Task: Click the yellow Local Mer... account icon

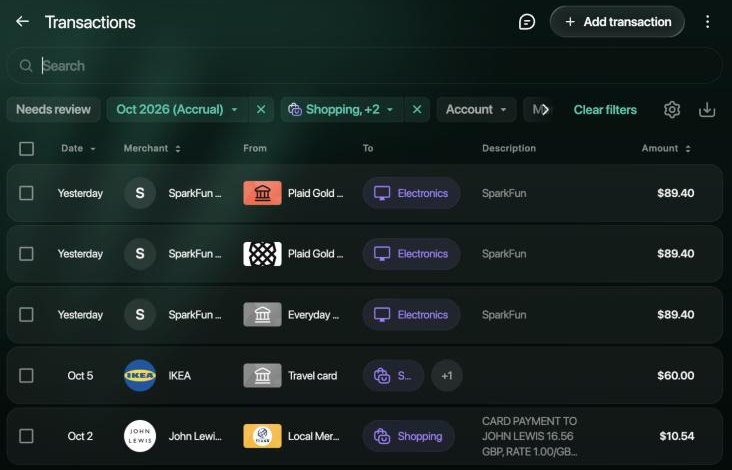Action: (262, 436)
